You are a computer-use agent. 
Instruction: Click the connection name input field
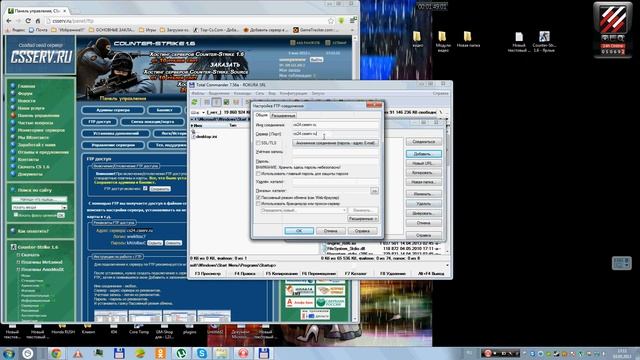335,124
